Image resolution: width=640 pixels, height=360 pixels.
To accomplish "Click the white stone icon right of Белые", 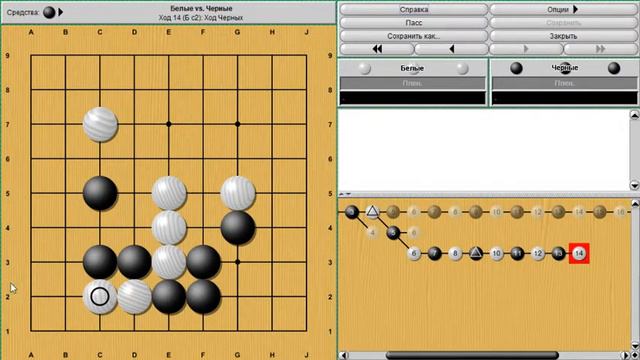I will [462, 68].
